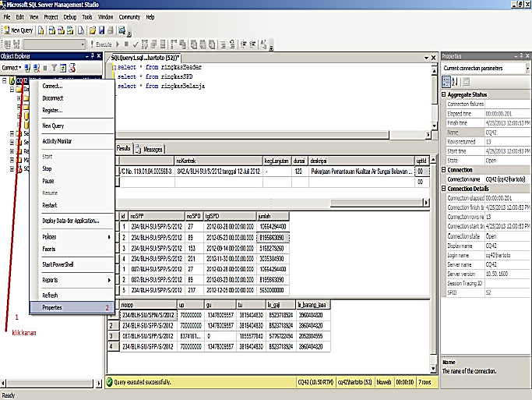Uncomment the selected lines icon
This screenshot has width=532, height=400.
pos(232,44)
